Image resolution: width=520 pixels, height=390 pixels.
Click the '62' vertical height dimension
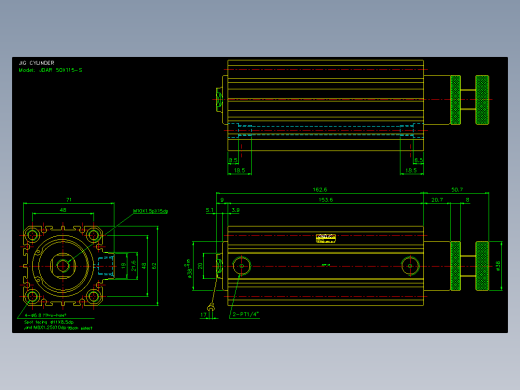tap(154, 266)
